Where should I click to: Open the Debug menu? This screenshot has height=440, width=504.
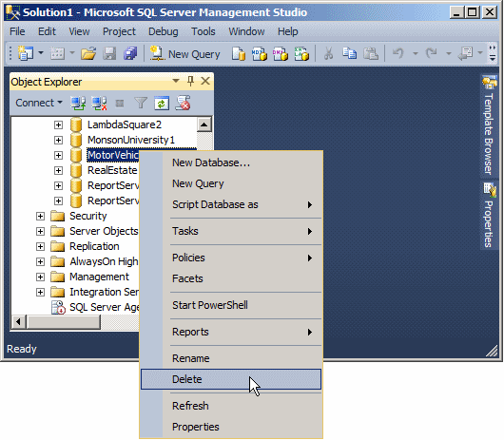click(x=163, y=31)
